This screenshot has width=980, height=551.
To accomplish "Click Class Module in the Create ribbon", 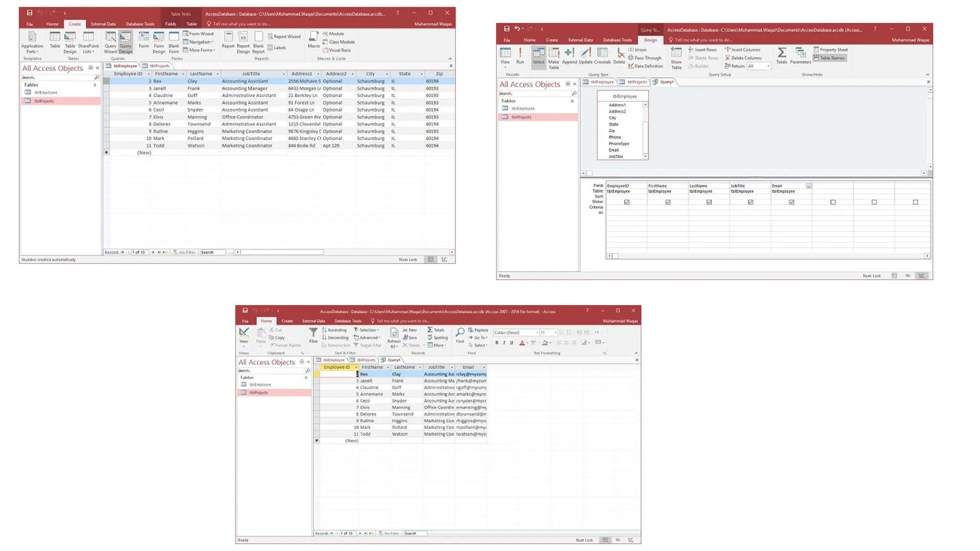I will pyautogui.click(x=338, y=42).
